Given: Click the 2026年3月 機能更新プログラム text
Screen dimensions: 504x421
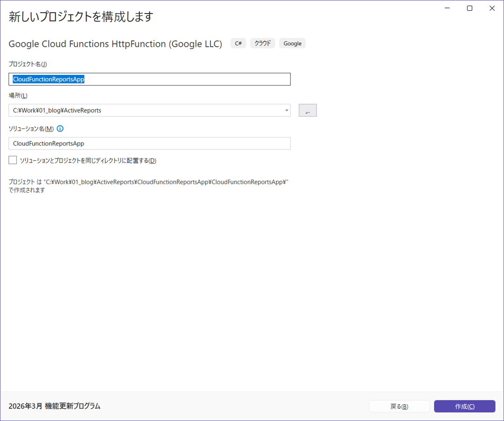Looking at the screenshot, I should 55,406.
